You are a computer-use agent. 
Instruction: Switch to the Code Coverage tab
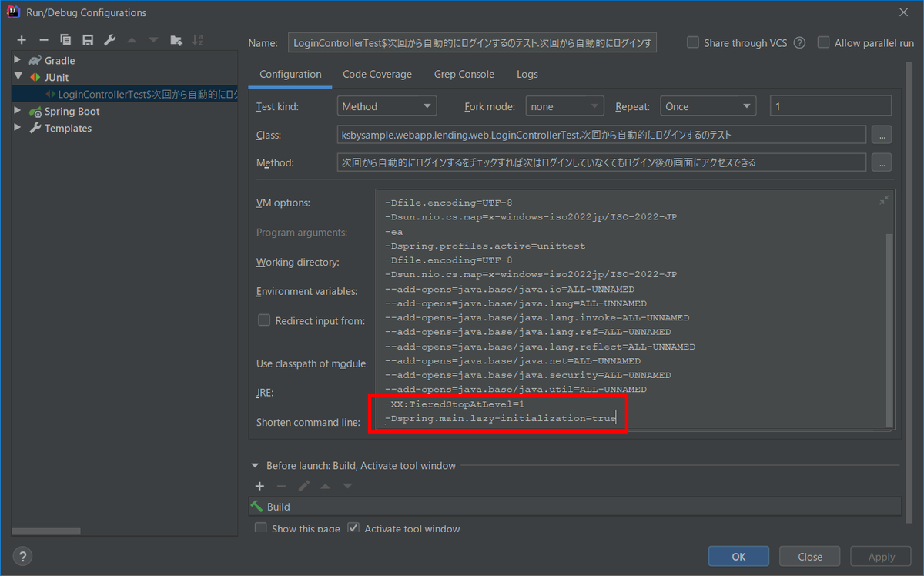(377, 74)
